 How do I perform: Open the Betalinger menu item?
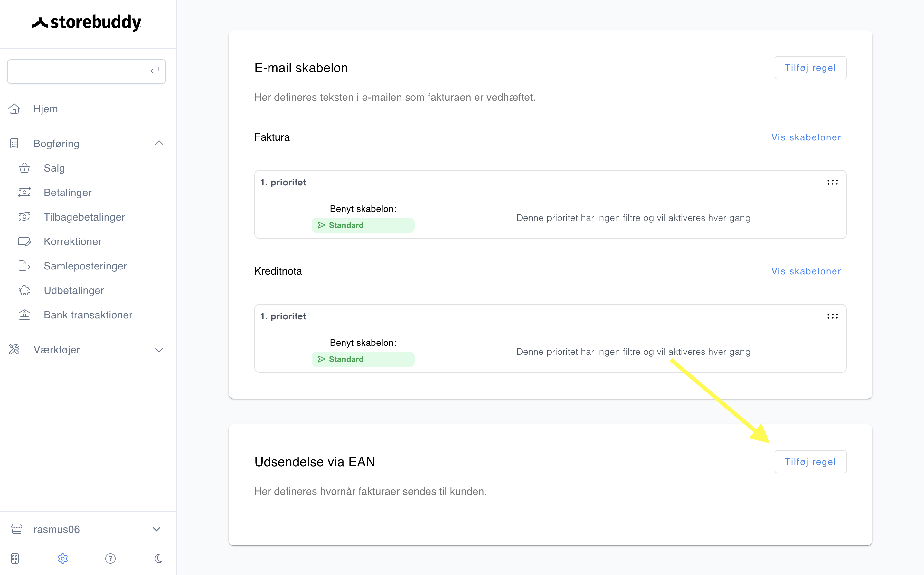[68, 193]
